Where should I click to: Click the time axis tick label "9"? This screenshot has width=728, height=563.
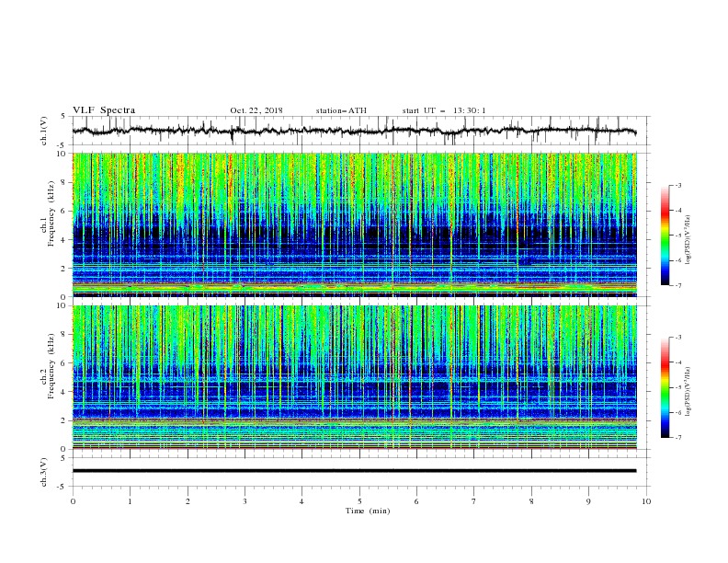588,501
